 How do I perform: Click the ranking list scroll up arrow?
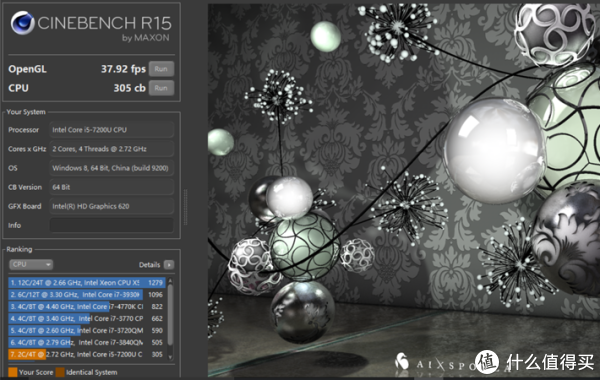tap(170, 281)
